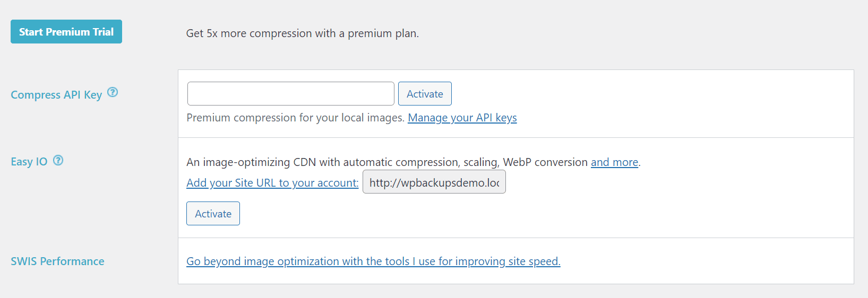Activate Easy IO with the lower button
This screenshot has width=868, height=298.
(x=213, y=214)
